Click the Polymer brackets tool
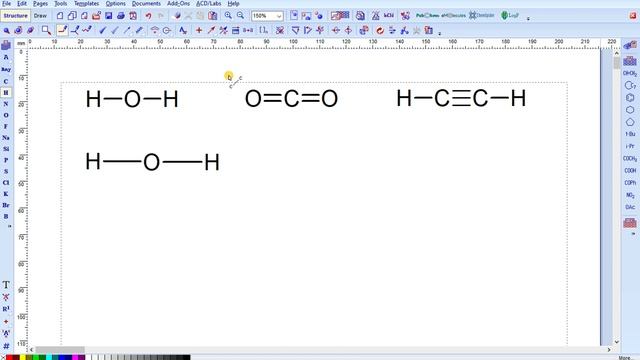 pos(264,30)
